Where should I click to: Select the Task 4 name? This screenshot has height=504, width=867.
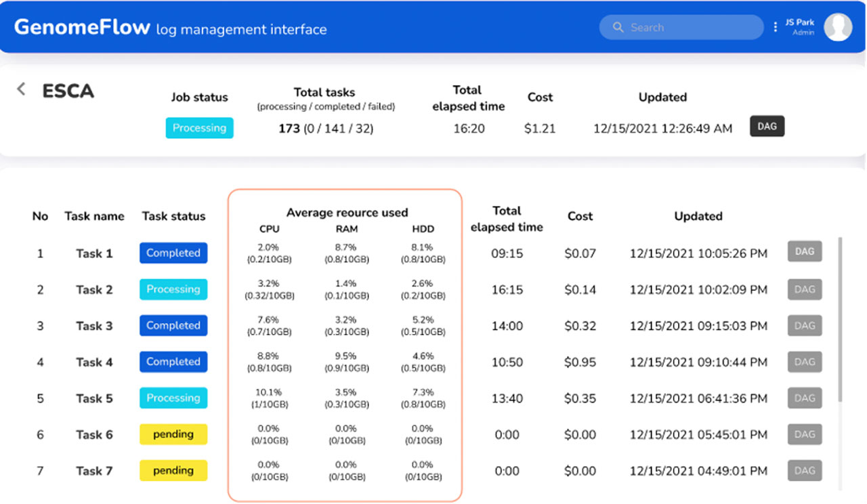(x=94, y=362)
